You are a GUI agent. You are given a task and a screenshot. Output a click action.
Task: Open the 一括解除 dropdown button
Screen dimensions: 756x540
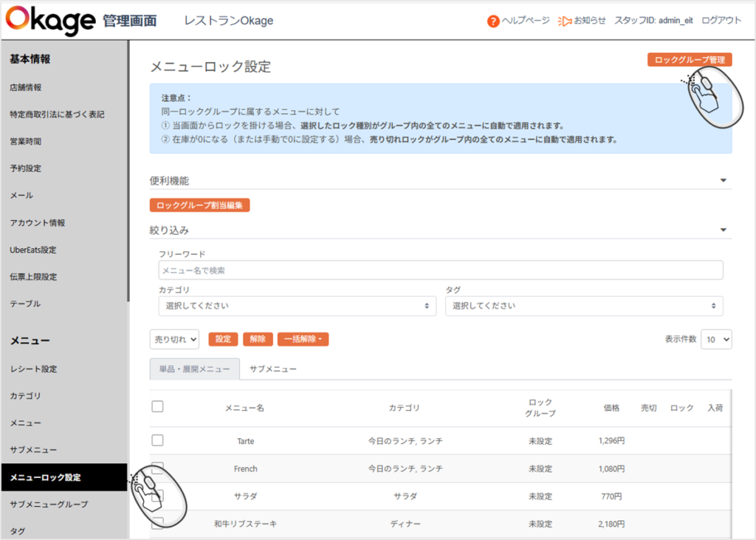[303, 339]
